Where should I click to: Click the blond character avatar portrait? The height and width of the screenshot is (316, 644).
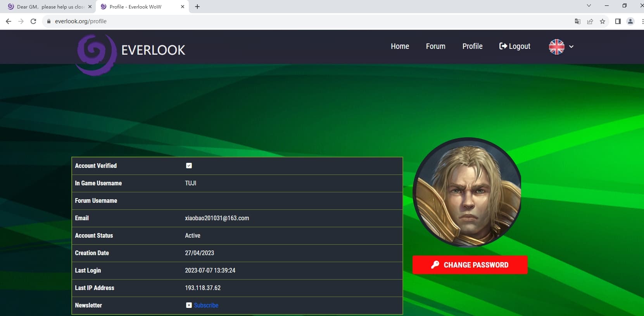467,192
